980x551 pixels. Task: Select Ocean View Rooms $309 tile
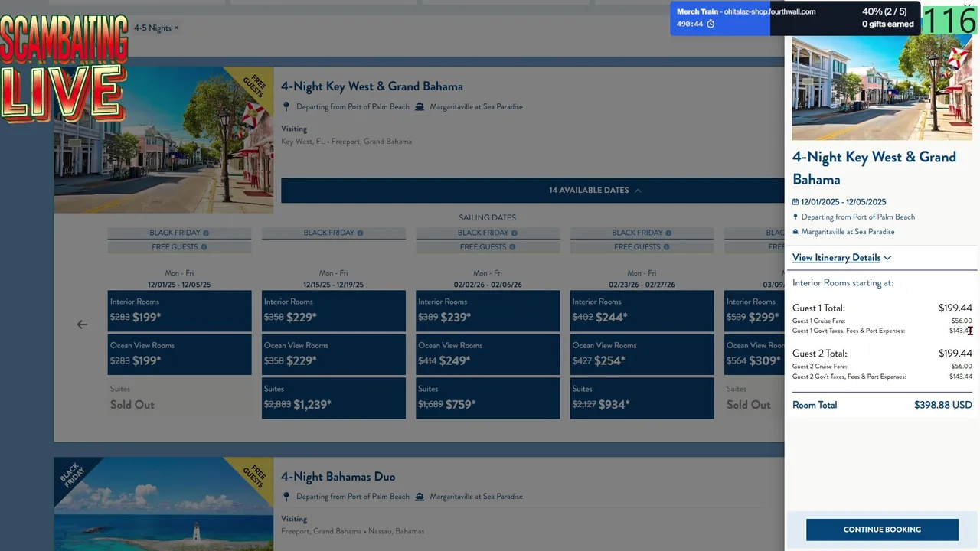point(754,354)
